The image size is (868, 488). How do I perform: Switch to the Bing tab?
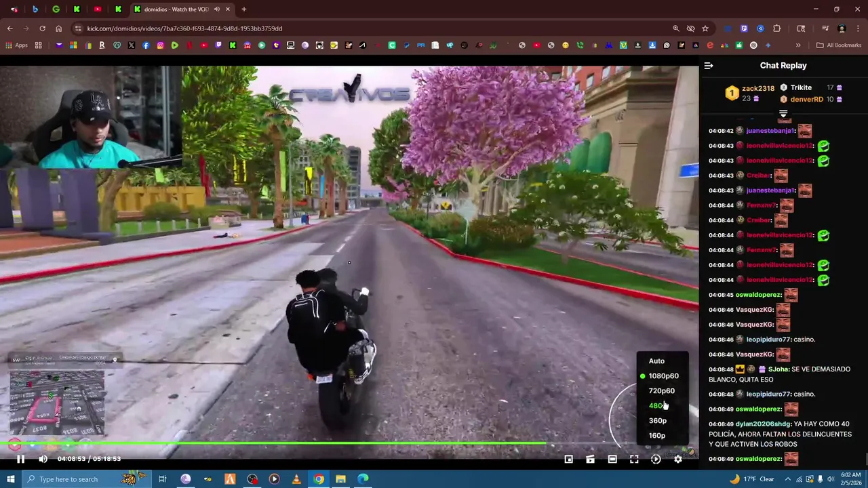35,9
